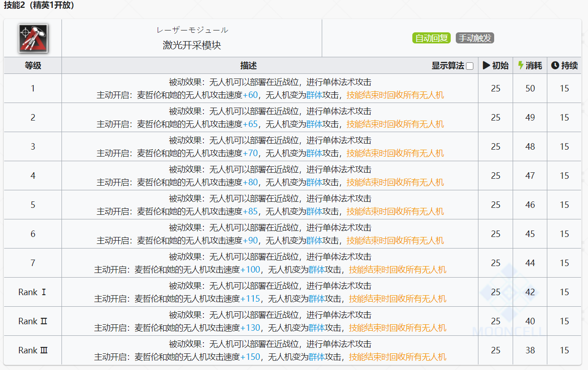
Task: Click the gray 手动触发 tag
Action: pyautogui.click(x=475, y=38)
